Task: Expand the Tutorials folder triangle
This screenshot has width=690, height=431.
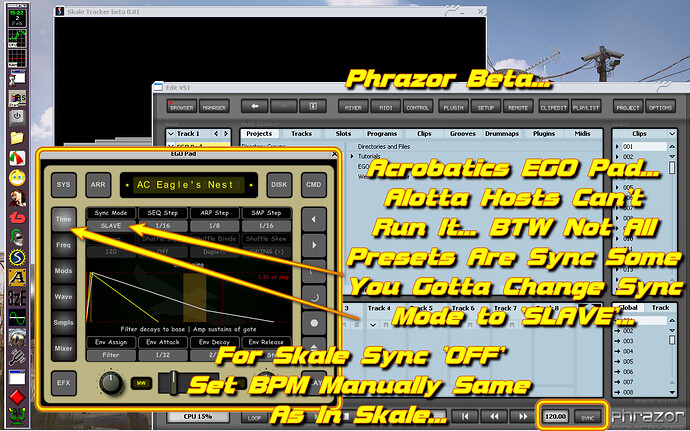Action: coord(352,156)
